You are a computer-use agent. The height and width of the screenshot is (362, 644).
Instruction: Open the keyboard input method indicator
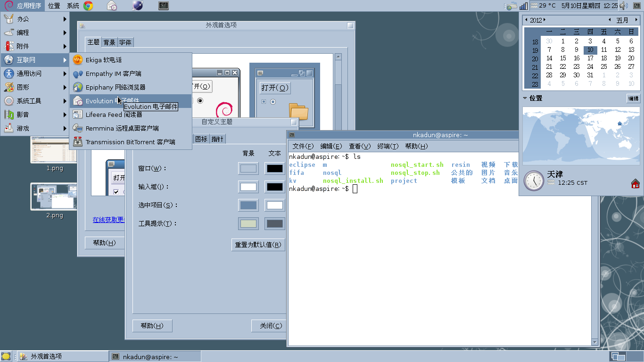click(x=512, y=6)
